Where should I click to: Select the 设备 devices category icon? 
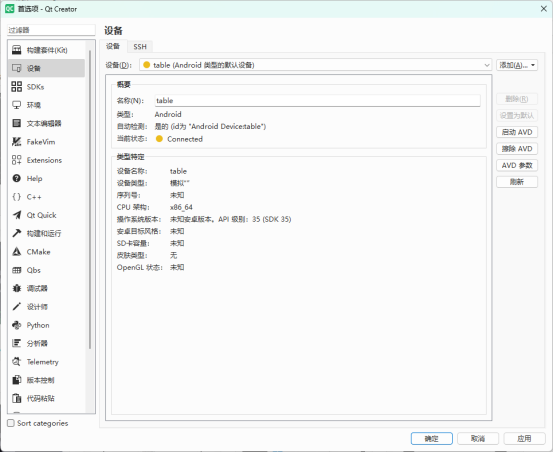[17, 68]
